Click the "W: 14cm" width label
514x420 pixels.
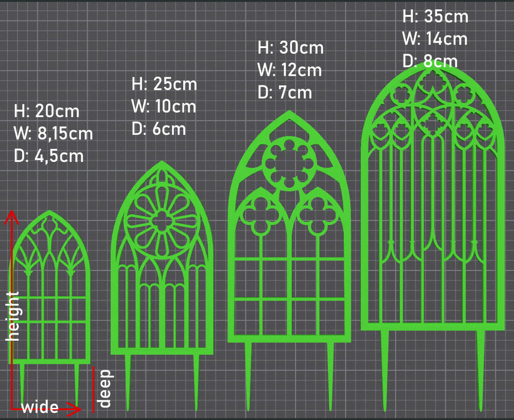click(435, 39)
